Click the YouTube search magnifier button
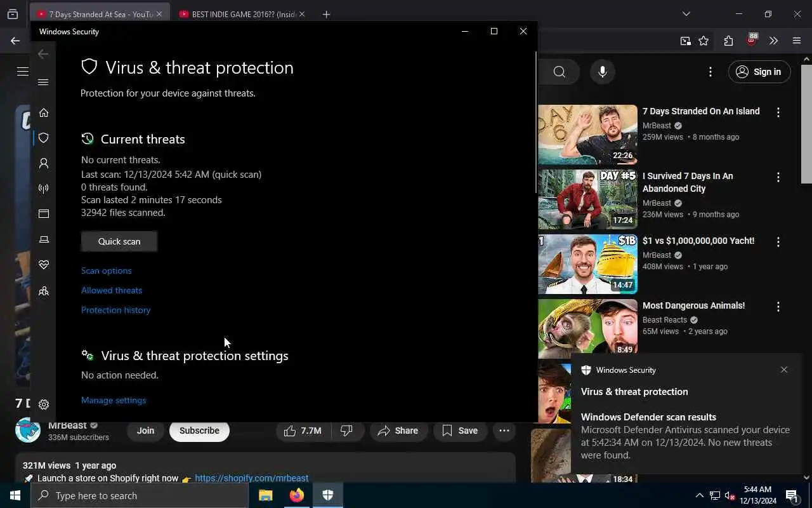 [559, 72]
